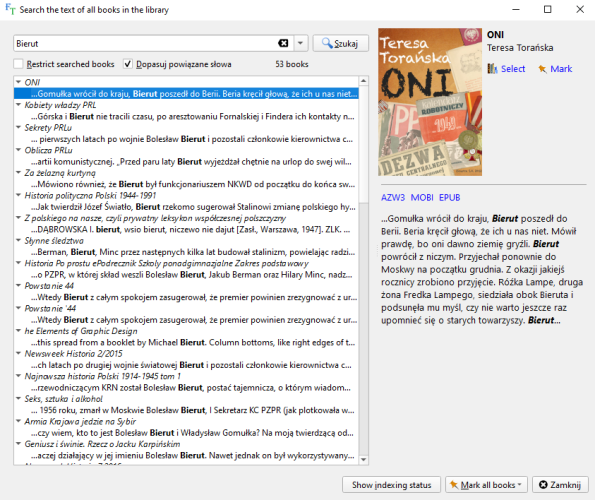The height and width of the screenshot is (500, 595).
Task: Clear the Bierut search text
Action: tap(283, 43)
